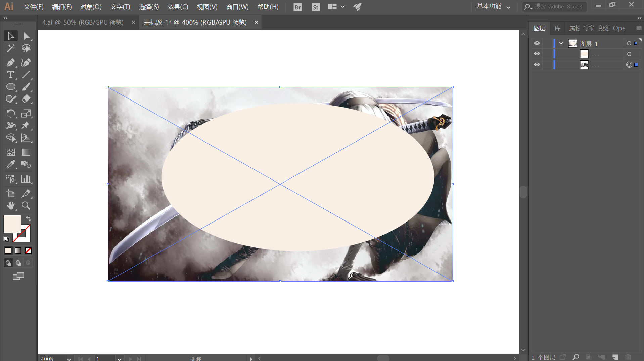Open the zoom level 400% dropdown

click(x=69, y=358)
